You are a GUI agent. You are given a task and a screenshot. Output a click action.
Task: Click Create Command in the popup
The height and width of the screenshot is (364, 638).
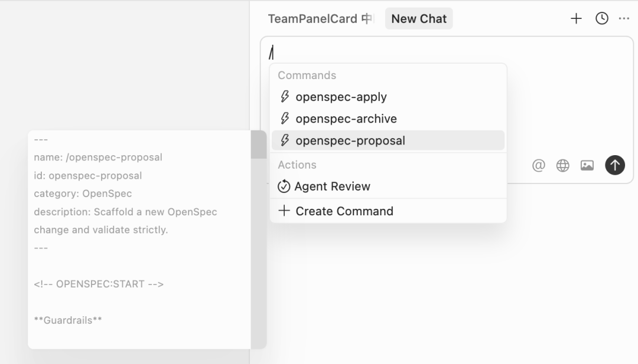(344, 211)
